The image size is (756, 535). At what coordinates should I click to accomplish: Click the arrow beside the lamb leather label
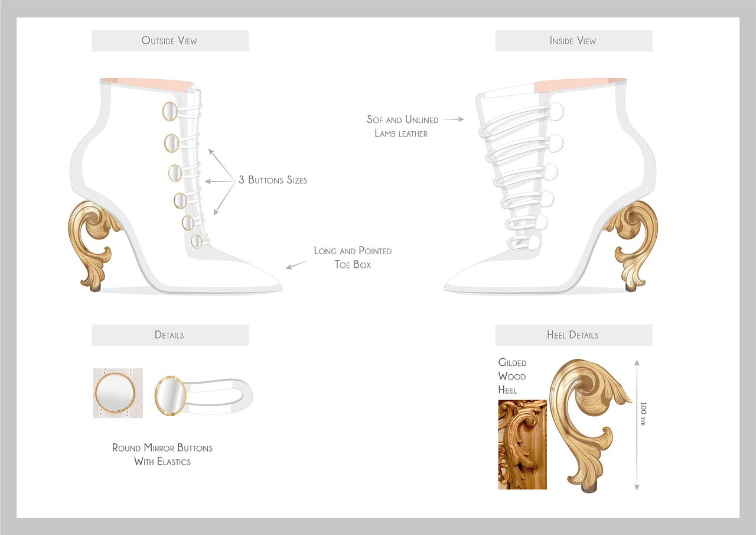453,119
